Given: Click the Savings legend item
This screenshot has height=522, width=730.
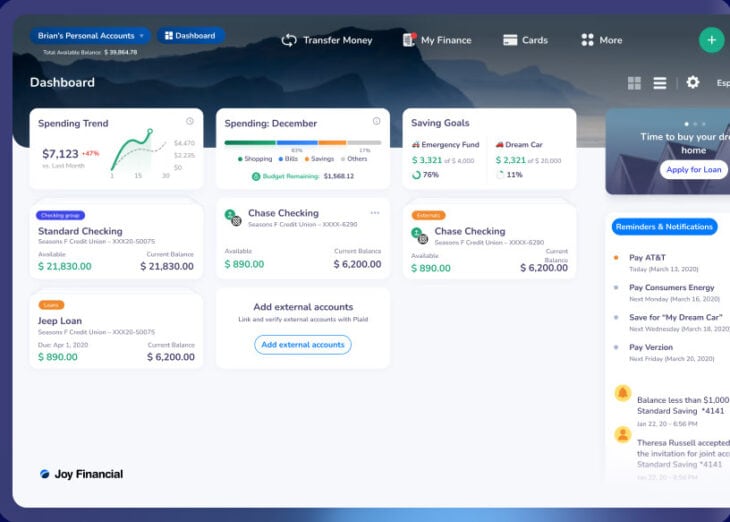Looking at the screenshot, I should (x=319, y=159).
